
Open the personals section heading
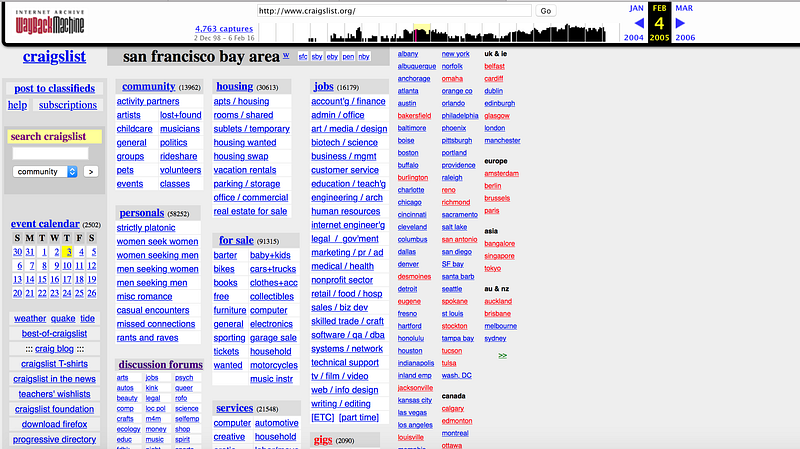pos(142,213)
